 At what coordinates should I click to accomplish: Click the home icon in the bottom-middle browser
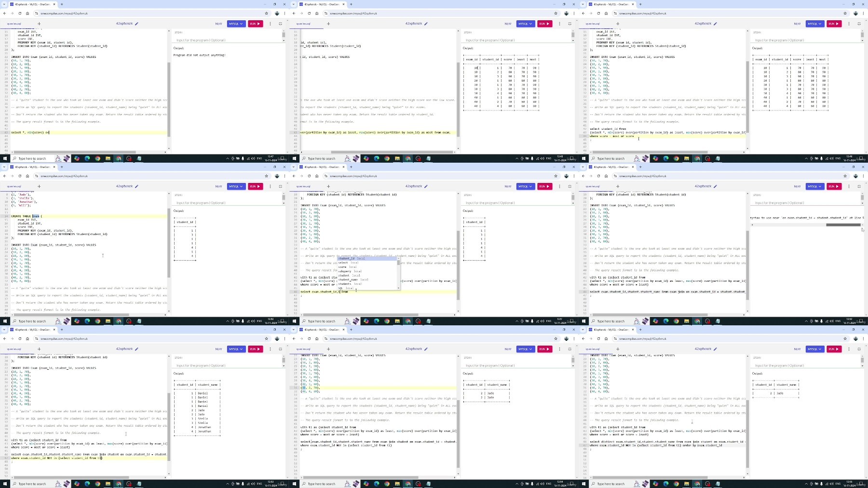pos(317,339)
